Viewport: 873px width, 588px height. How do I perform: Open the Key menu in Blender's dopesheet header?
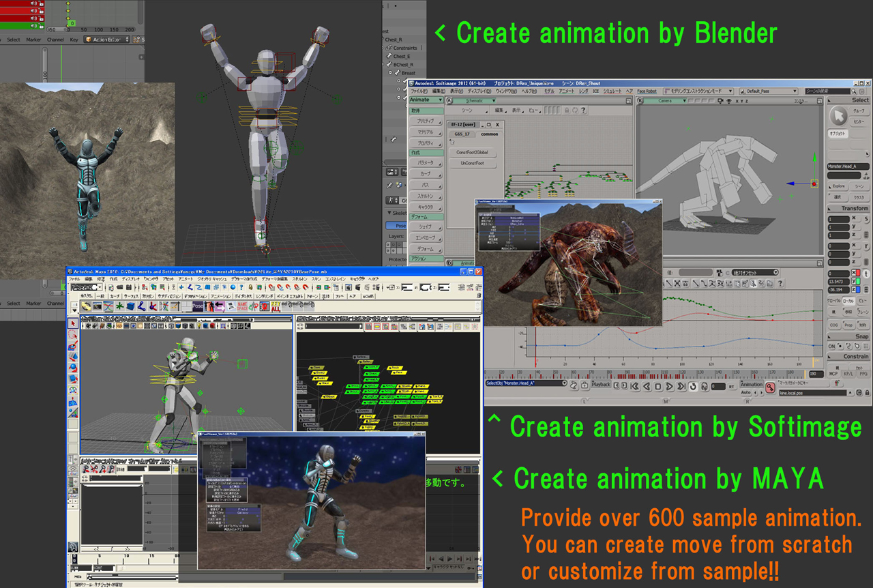[74, 40]
